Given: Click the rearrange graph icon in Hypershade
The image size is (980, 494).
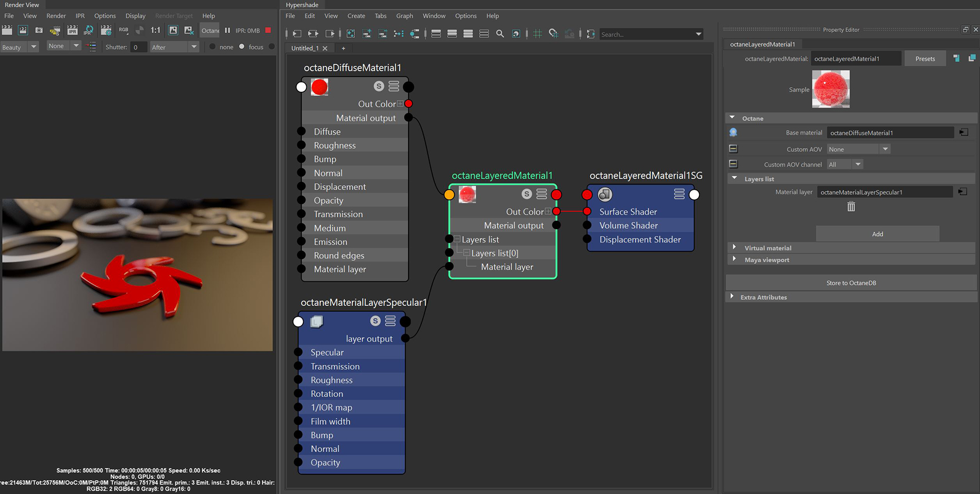Looking at the screenshot, I should coord(399,34).
